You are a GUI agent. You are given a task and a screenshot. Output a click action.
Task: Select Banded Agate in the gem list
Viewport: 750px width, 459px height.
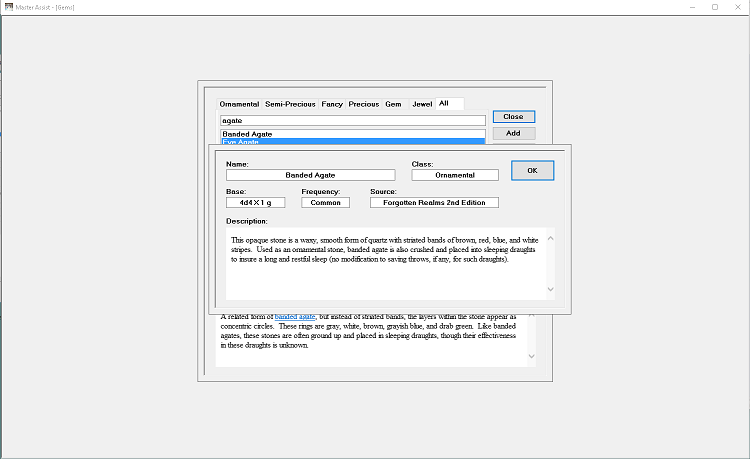[x=353, y=134]
